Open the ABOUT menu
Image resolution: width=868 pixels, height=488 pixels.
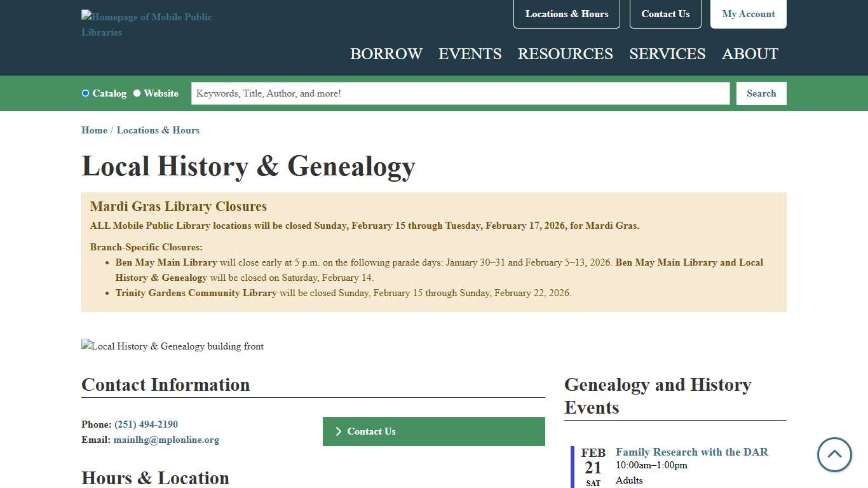click(750, 54)
